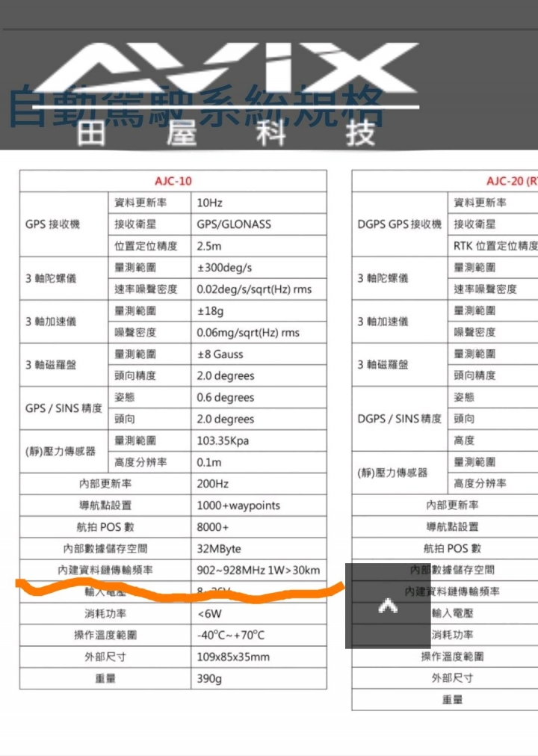
Task: Click '消耗功率' label in AJC-10 table
Action: tap(105, 614)
